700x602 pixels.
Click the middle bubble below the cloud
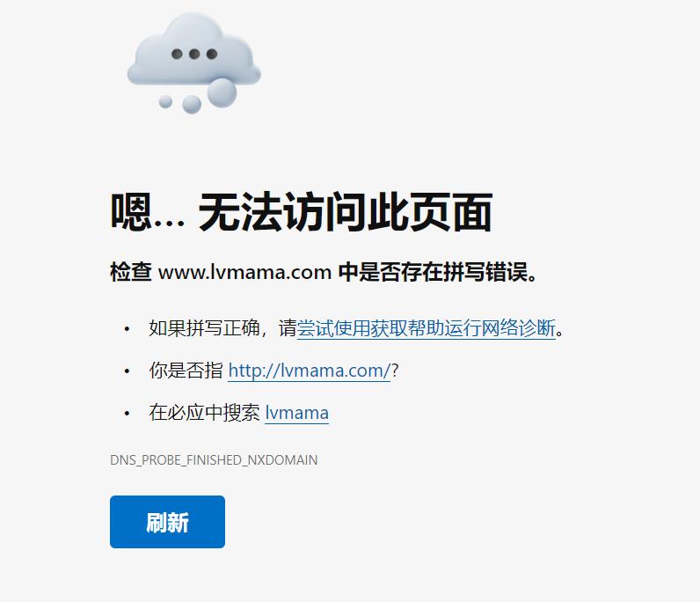[x=192, y=104]
